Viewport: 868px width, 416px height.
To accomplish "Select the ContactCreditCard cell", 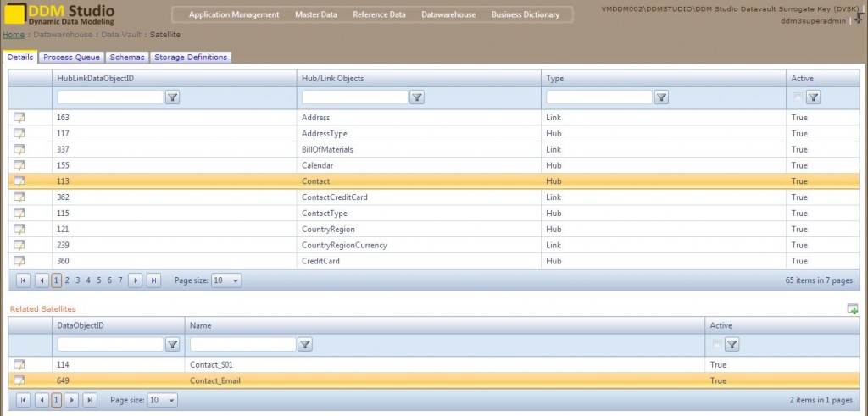I will coord(419,197).
